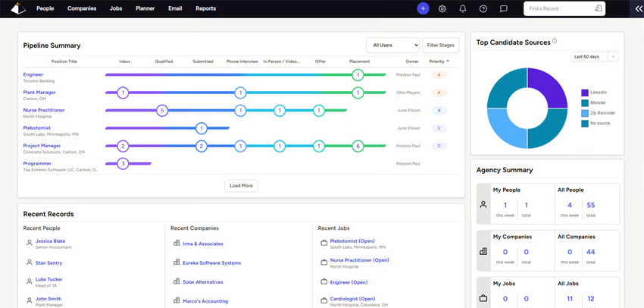The width and height of the screenshot is (644, 308).
Task: Open Jessica Blake's record
Action: click(50, 241)
